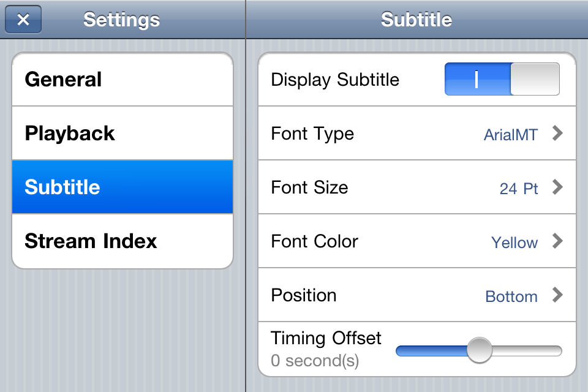The image size is (588, 392).
Task: Expand the Font Type chevron arrow
Action: pos(557,134)
